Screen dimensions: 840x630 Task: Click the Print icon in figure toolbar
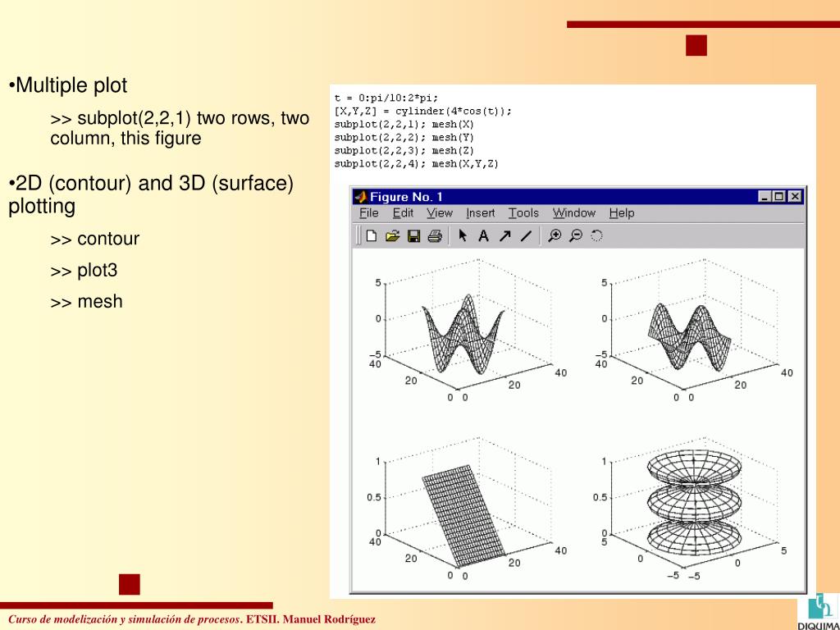point(435,235)
